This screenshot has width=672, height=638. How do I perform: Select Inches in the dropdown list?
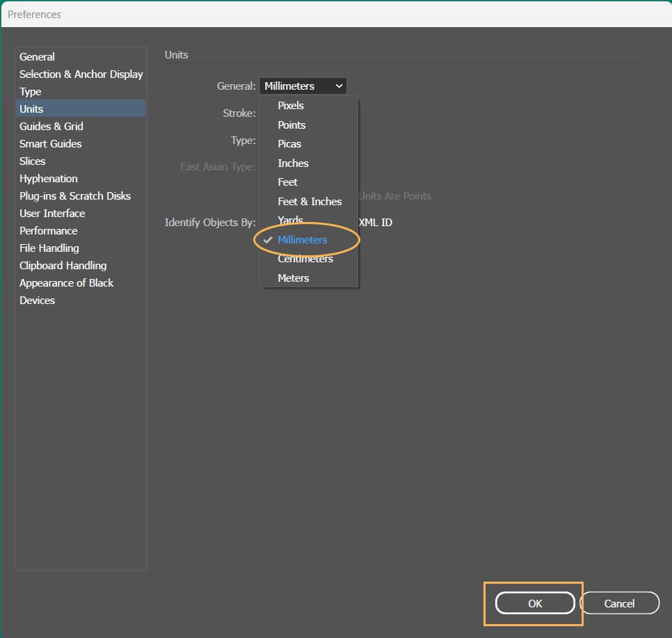coord(293,164)
